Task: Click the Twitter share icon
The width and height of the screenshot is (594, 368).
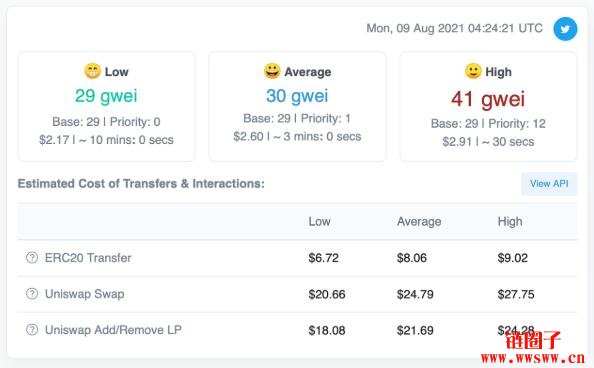Action: [565, 29]
